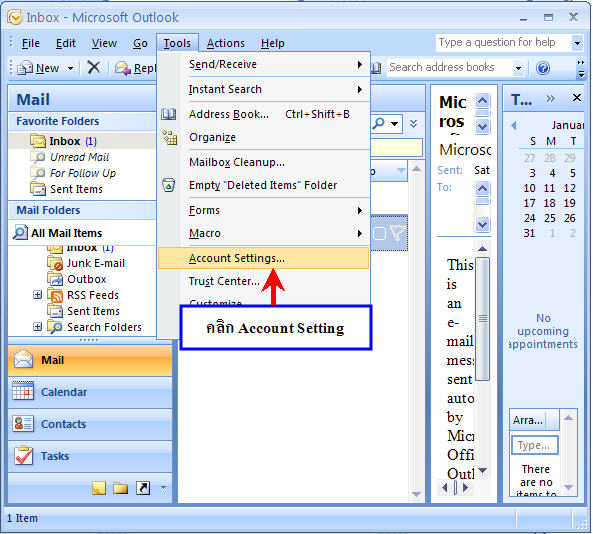The height and width of the screenshot is (534, 593).
Task: Open the Edit menu
Action: click(66, 43)
